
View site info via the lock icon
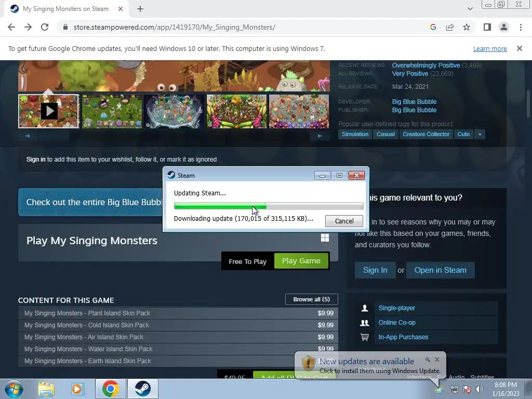[x=65, y=27]
